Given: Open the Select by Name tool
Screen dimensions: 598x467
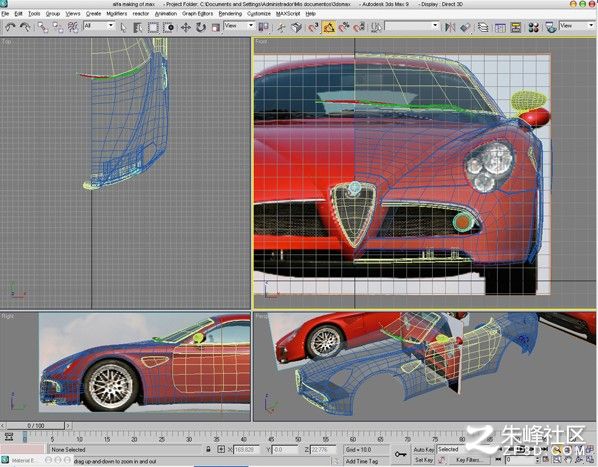Looking at the screenshot, I should pos(138,27).
